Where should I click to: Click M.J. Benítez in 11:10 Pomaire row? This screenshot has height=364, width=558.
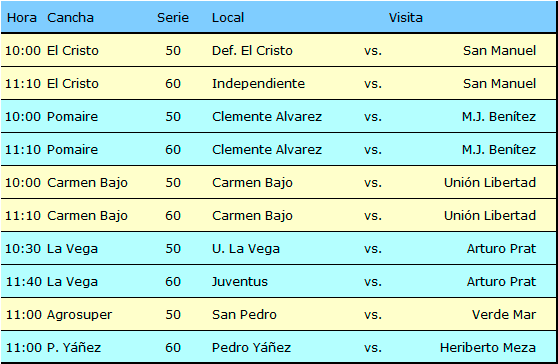coord(499,150)
